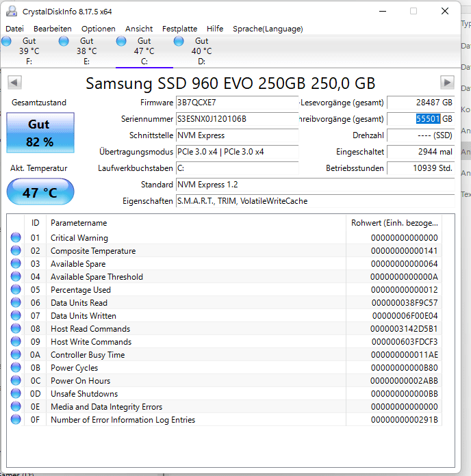Click the Samsung SSD 960 EVO title
Image resolution: width=471 pixels, height=476 pixels.
[x=230, y=83]
